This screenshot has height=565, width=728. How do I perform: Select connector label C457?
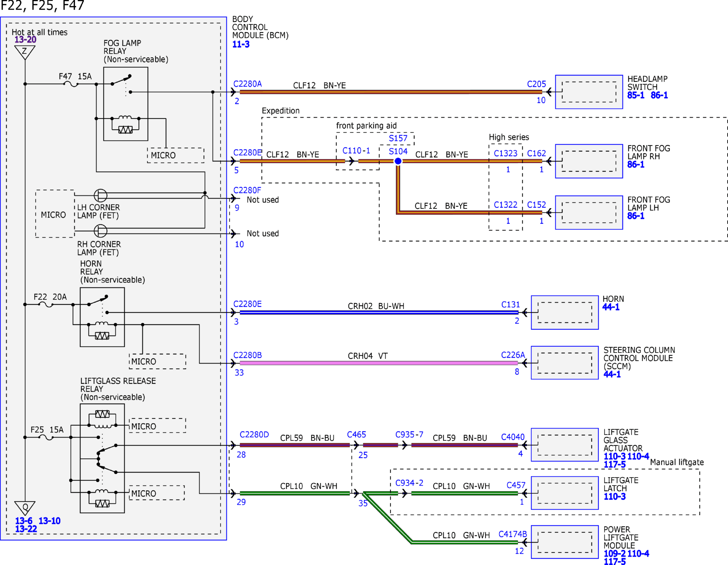(516, 485)
